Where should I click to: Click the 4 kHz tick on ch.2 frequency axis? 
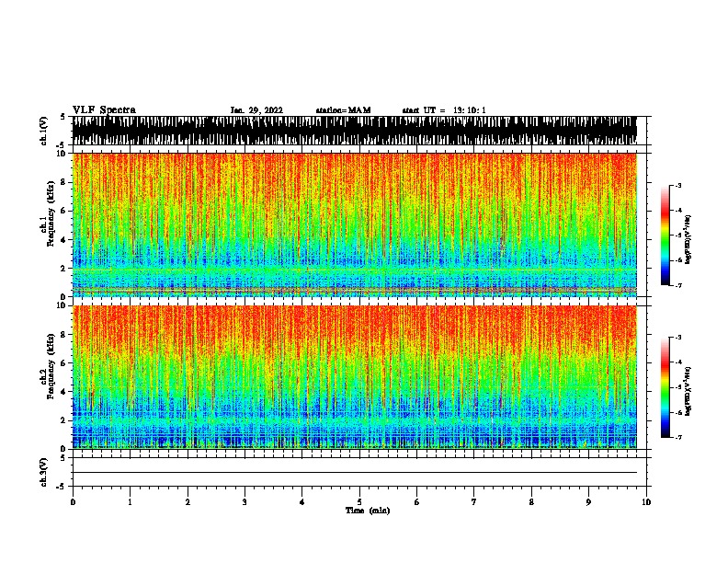coord(63,392)
